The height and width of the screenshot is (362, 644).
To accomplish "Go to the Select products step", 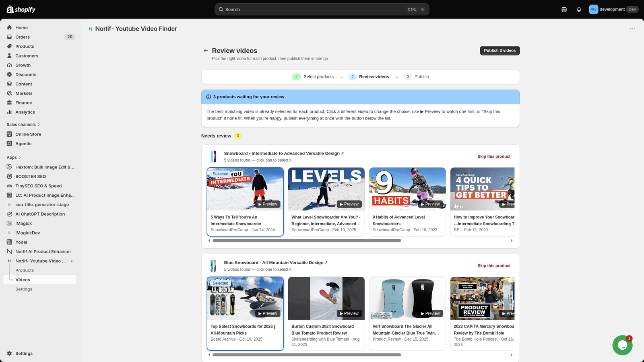I will (313, 77).
